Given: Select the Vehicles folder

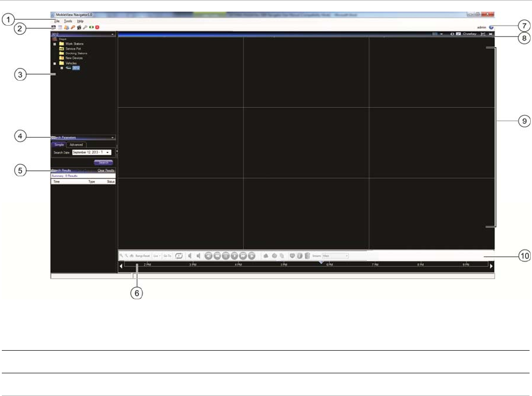Looking at the screenshot, I should [x=71, y=63].
